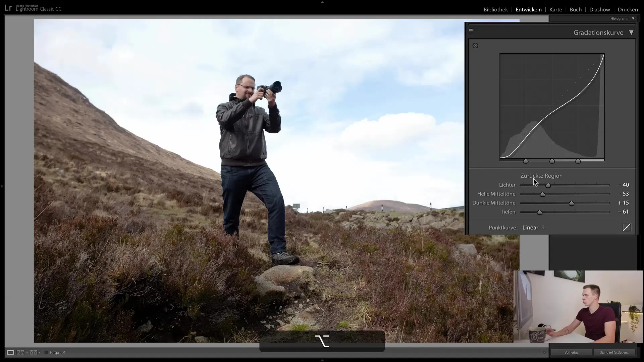Screen dimensions: 644x362
Task: Open the Punktkurve Linear dropdown
Action: [533, 228]
